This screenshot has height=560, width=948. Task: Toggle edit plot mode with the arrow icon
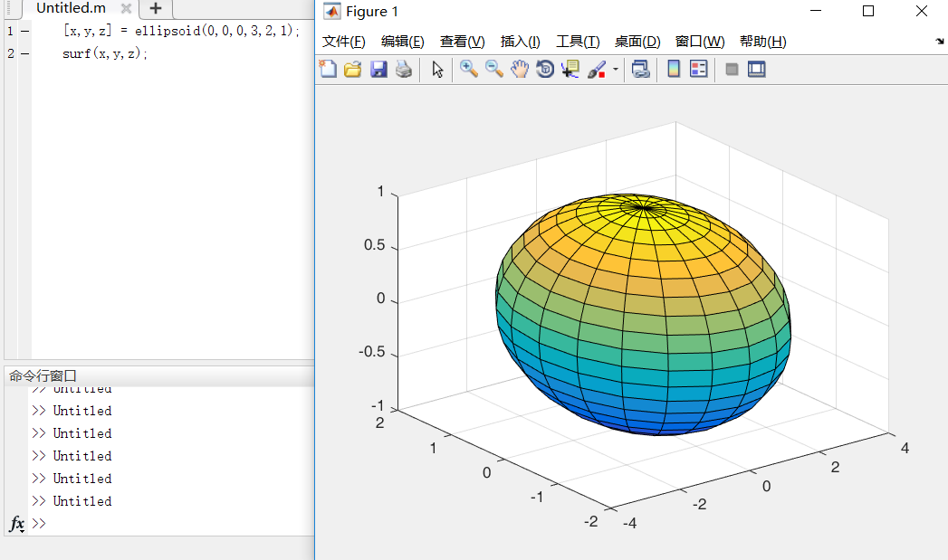[x=436, y=69]
